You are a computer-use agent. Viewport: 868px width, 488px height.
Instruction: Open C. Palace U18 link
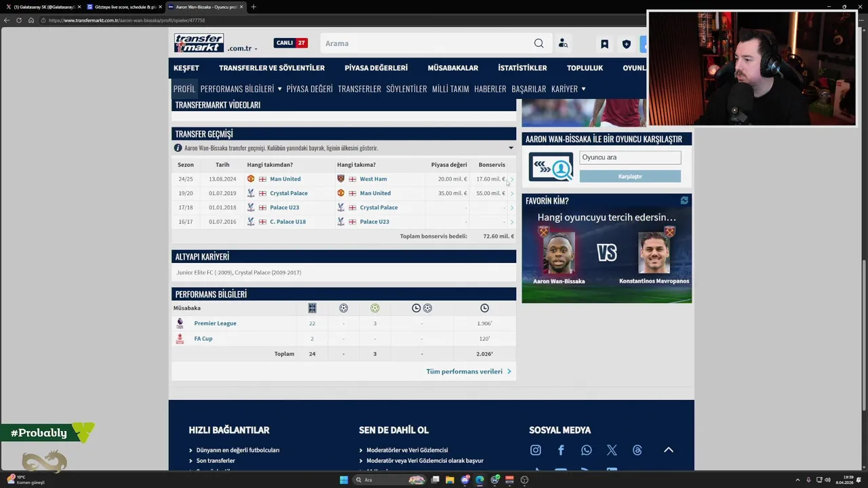[288, 222]
